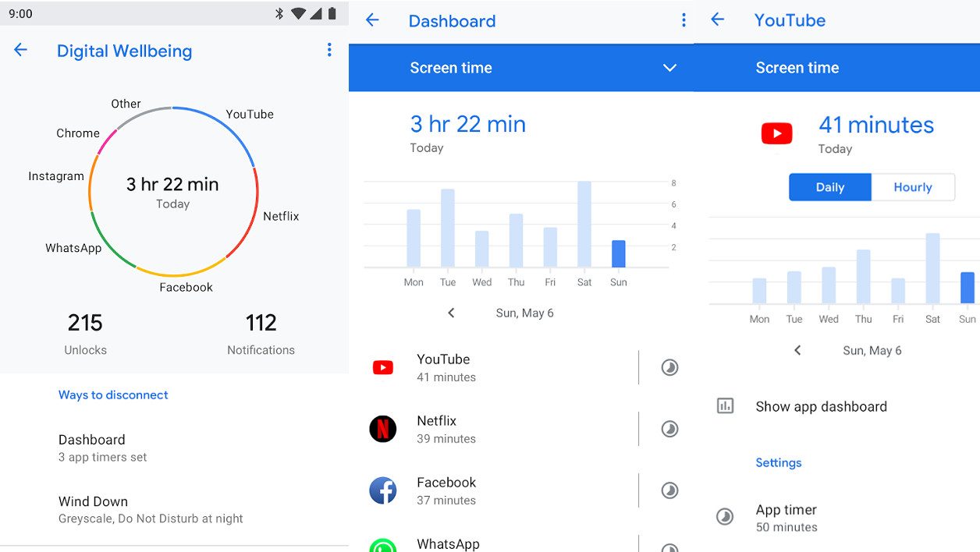Go to previous day on YouTube chart
Image resolution: width=980 pixels, height=552 pixels.
pyautogui.click(x=797, y=350)
